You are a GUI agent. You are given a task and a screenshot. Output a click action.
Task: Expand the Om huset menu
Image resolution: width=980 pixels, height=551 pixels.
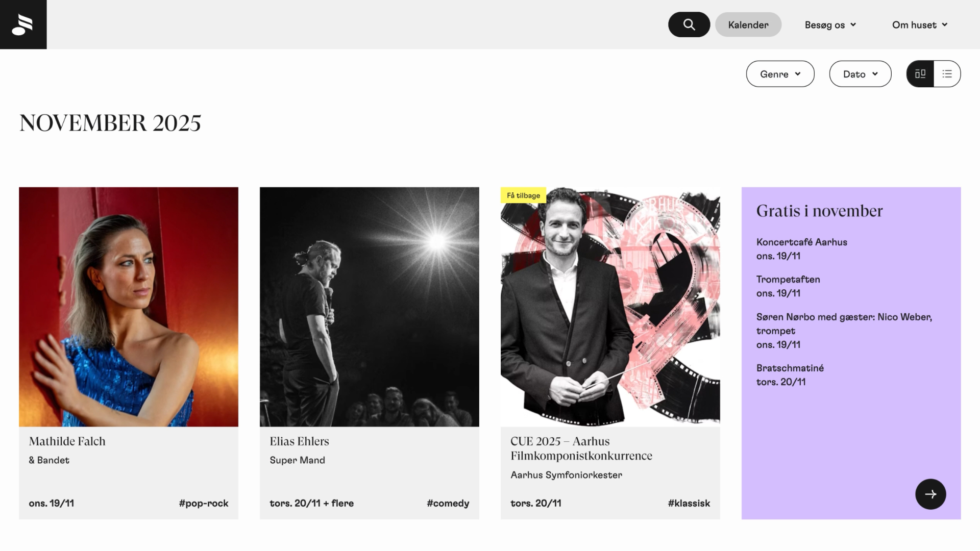point(919,25)
